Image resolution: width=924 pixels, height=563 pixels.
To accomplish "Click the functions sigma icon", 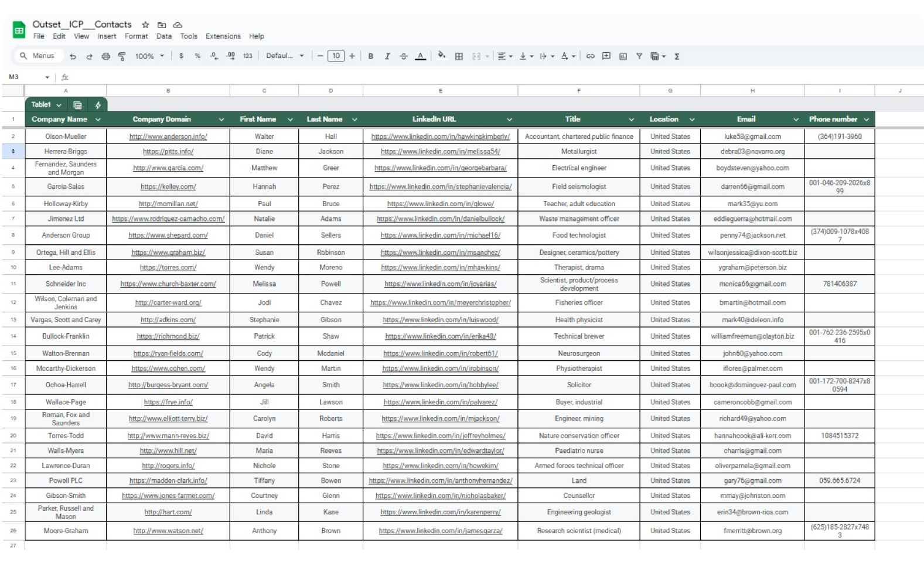I will 677,56.
